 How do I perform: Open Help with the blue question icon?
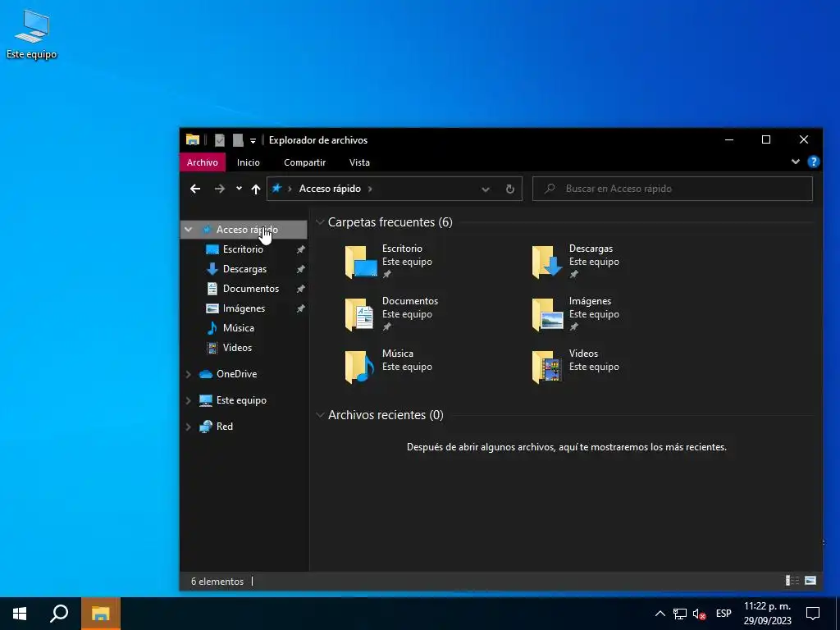pos(813,162)
